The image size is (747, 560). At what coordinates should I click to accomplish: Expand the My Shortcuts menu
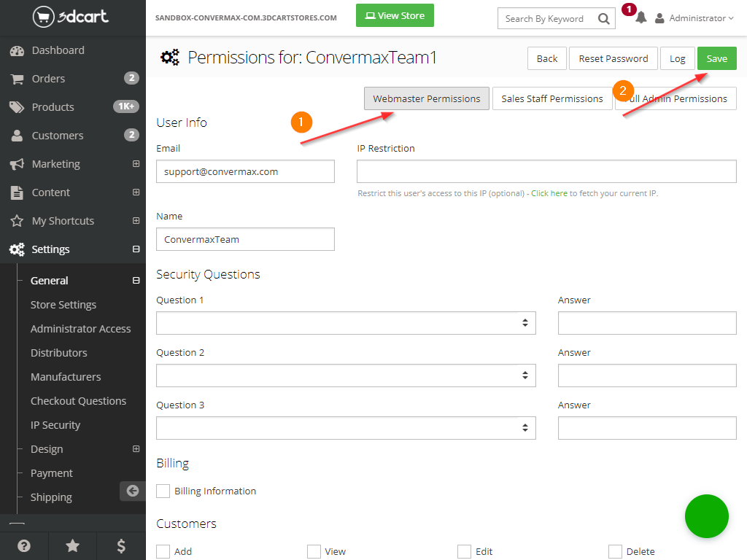tap(136, 221)
